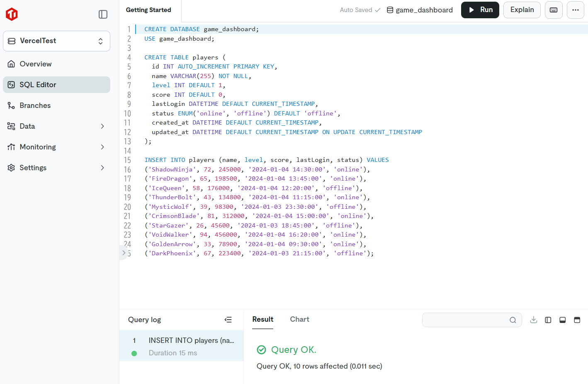
Task: Click the Auto Saved status
Action: (360, 10)
